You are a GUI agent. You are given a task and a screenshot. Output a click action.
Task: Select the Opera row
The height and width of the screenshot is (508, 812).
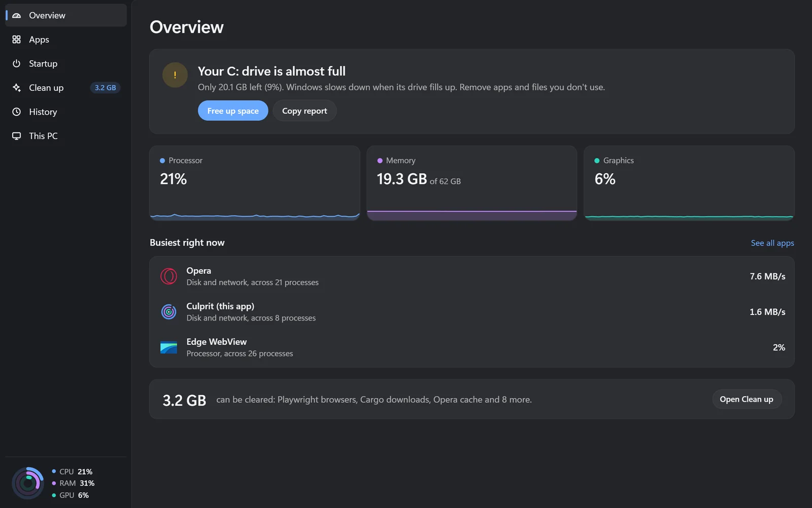coord(472,276)
